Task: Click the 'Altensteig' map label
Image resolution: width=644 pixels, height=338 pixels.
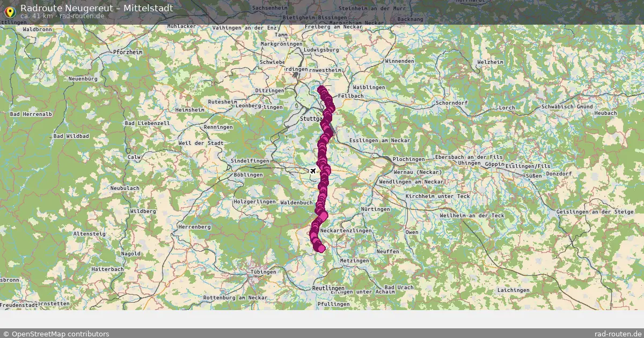Action: 89,234
